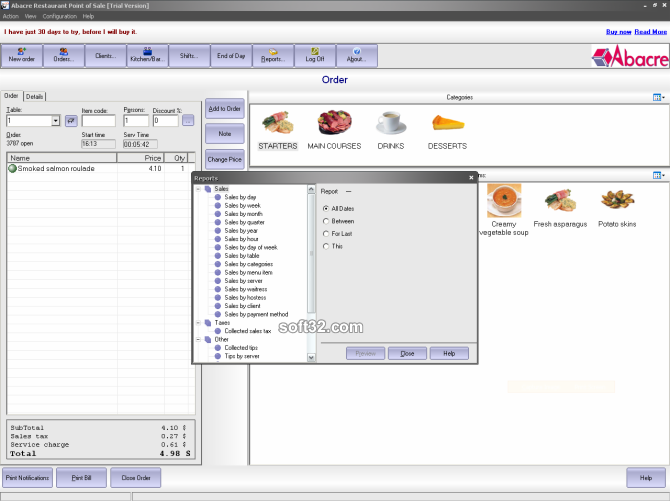Click the Abacre logo
The image size is (670, 501).
[630, 56]
